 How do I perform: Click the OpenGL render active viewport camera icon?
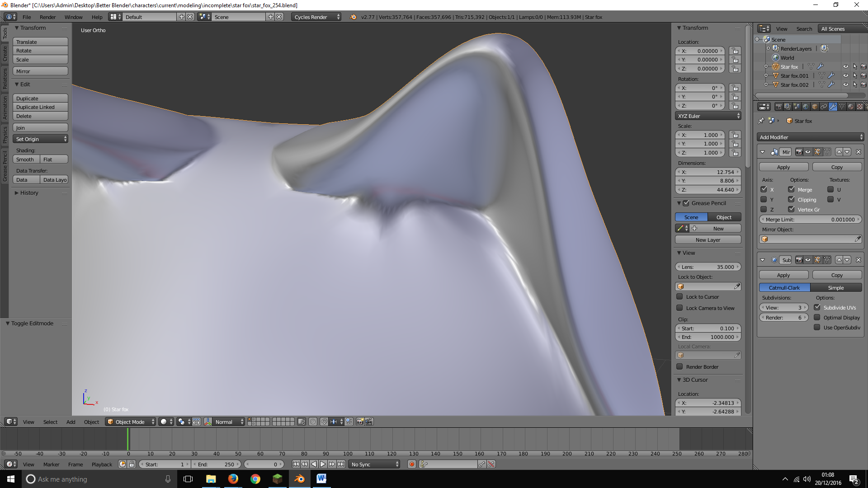pyautogui.click(x=360, y=422)
